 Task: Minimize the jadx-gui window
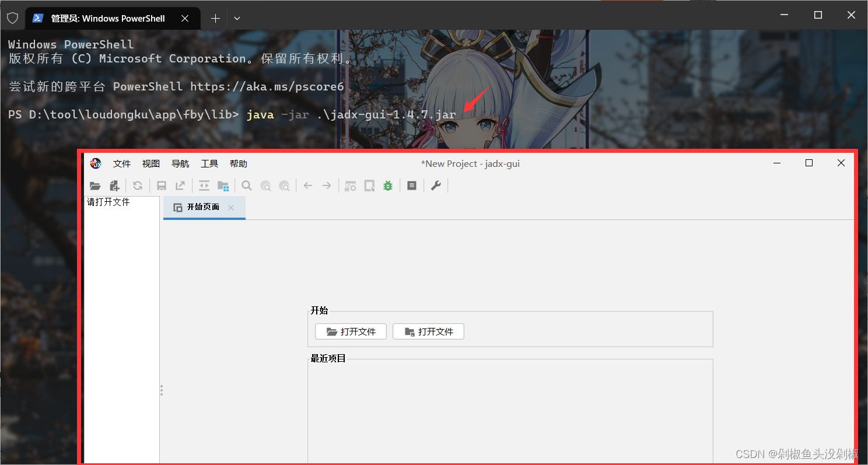click(x=778, y=163)
